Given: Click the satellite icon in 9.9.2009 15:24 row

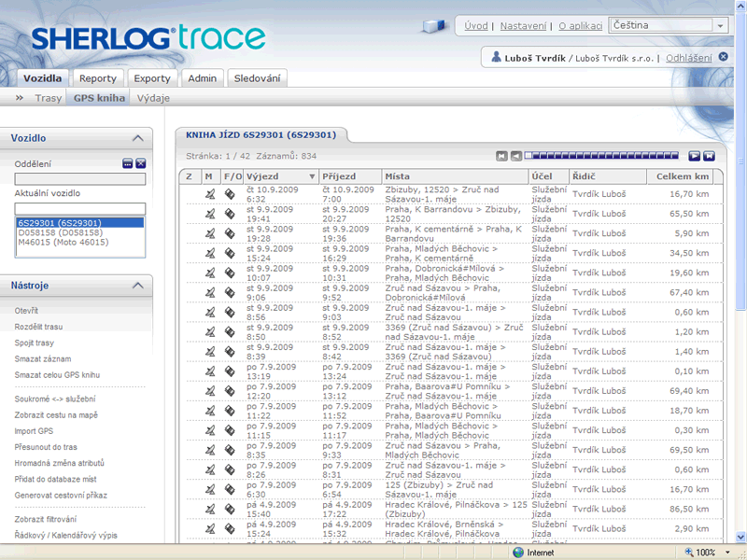Looking at the screenshot, I should pos(210,253).
